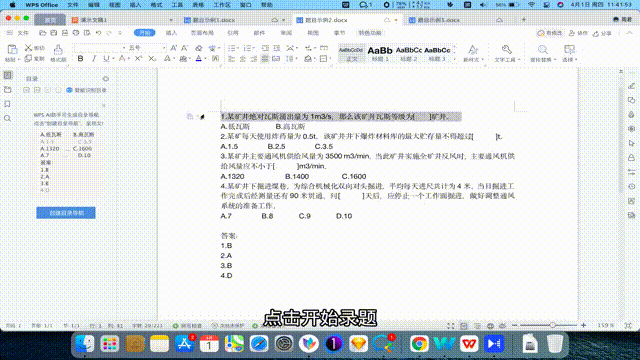Image resolution: width=640 pixels, height=360 pixels.
Task: Switch to the 插入 ribbon tab
Action: pos(171,33)
